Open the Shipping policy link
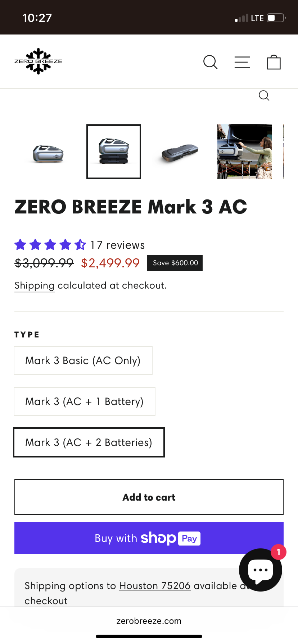Viewport: 298px width, 644px height. point(34,285)
